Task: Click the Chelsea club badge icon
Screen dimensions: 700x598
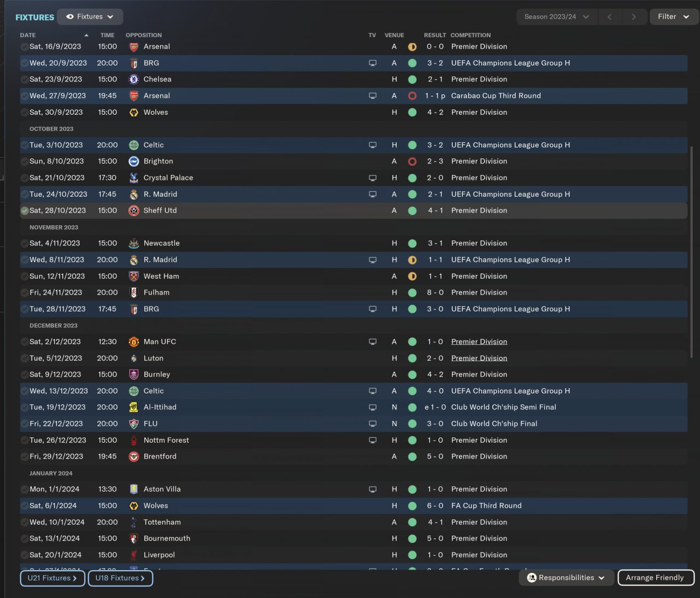Action: pyautogui.click(x=133, y=80)
